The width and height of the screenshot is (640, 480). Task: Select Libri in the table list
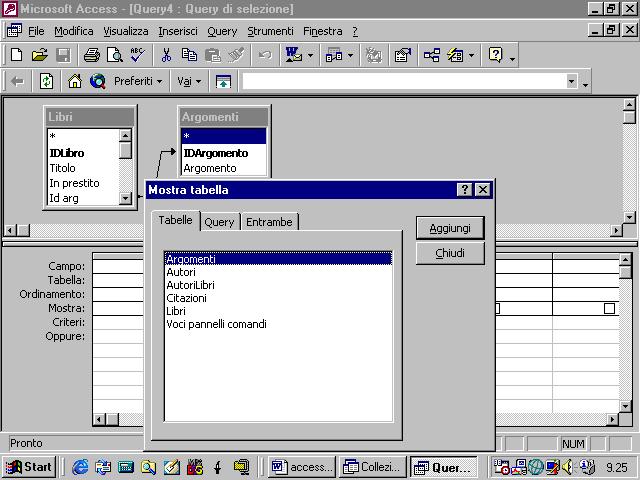[x=278, y=311]
